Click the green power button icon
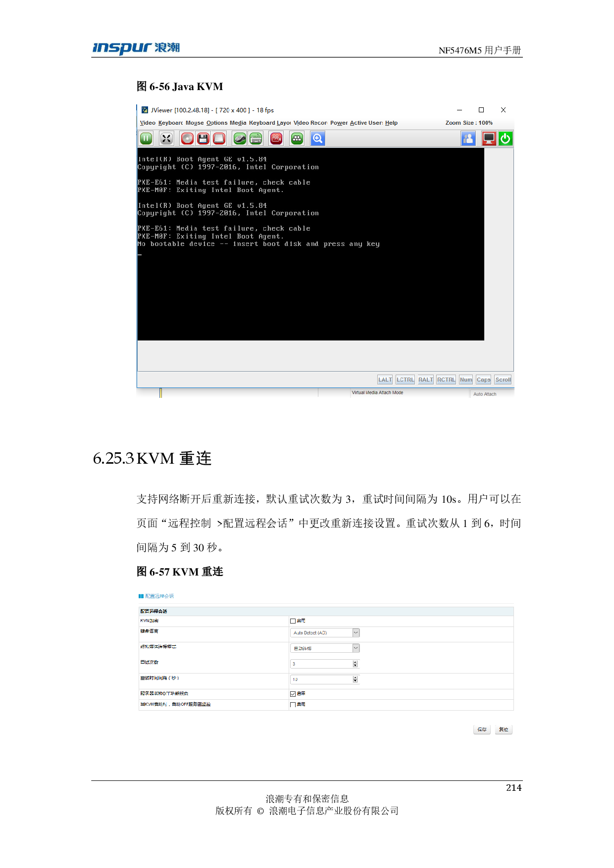 click(505, 139)
